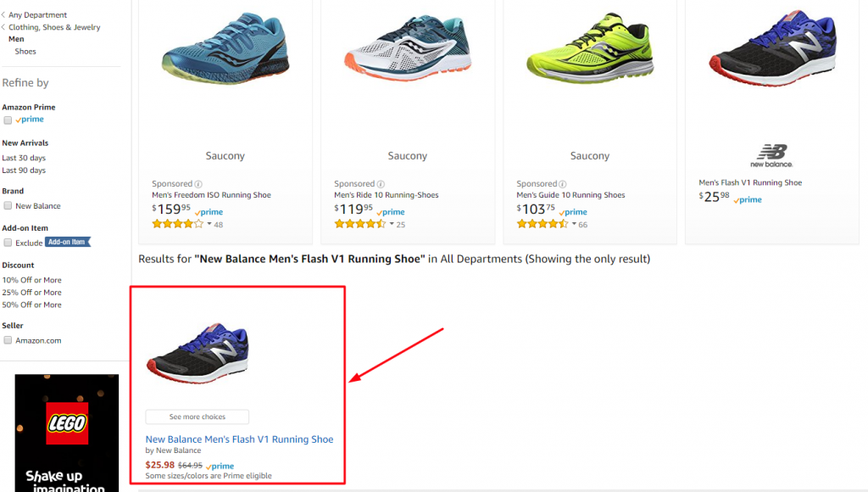Open New Balance Men's Flash V1 result title link
The image size is (868, 492).
tap(239, 439)
